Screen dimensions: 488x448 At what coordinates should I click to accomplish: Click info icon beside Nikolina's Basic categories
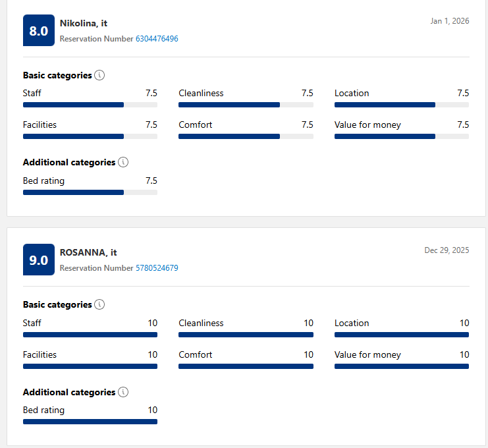tap(99, 75)
